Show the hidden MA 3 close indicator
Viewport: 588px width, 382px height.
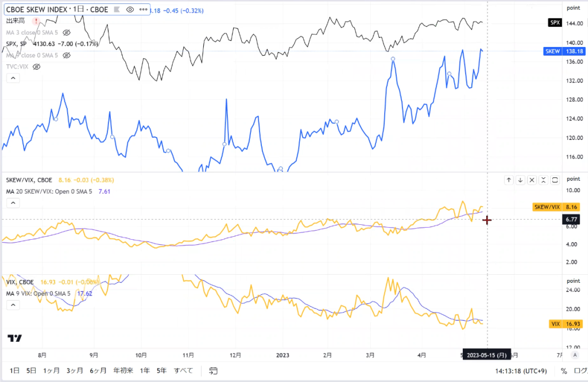[67, 33]
